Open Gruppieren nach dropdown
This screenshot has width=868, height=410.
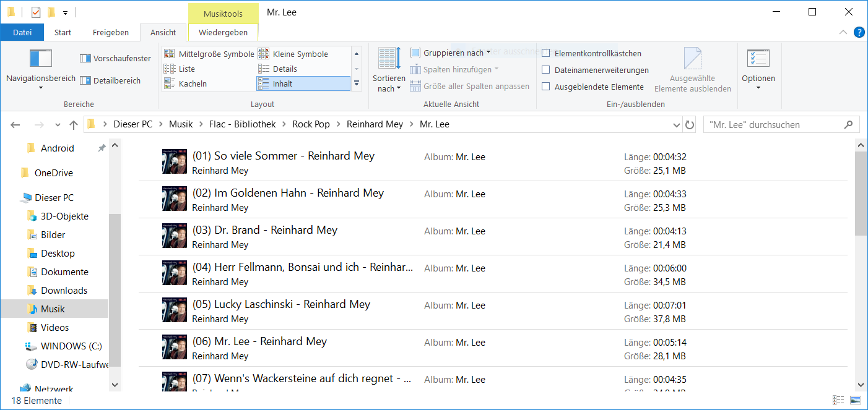pyautogui.click(x=451, y=53)
